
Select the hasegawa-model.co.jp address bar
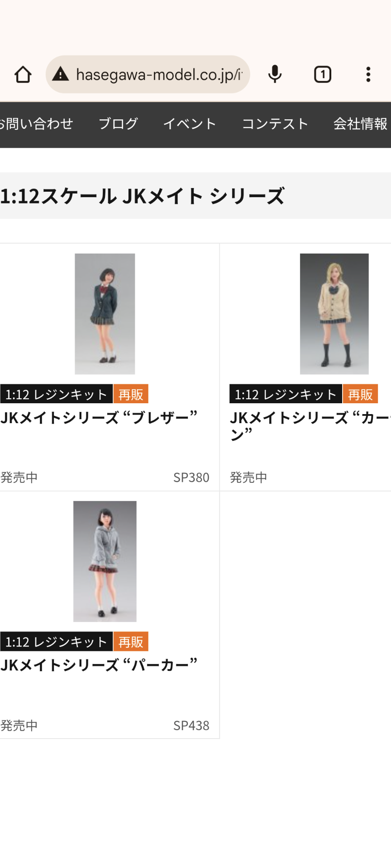click(x=148, y=74)
